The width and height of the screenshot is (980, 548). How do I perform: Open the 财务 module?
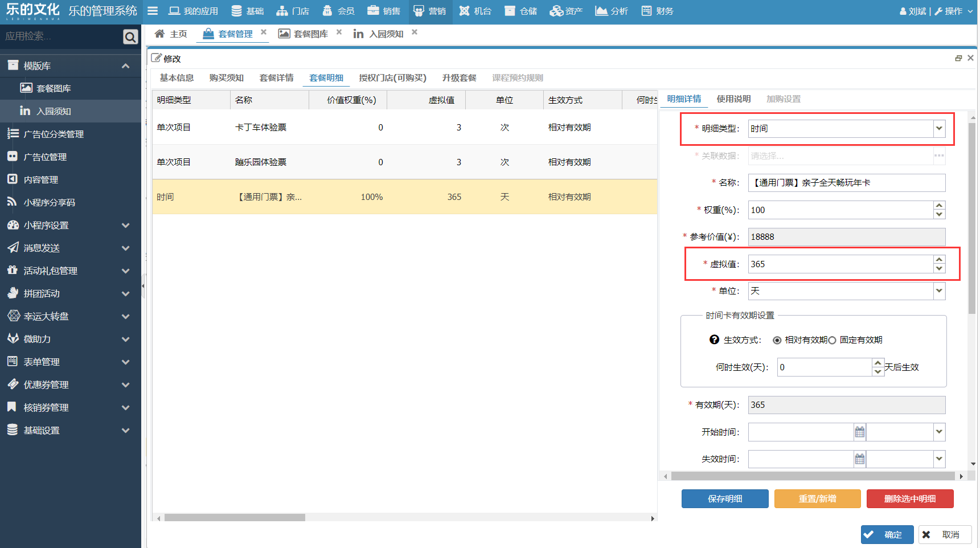point(657,11)
